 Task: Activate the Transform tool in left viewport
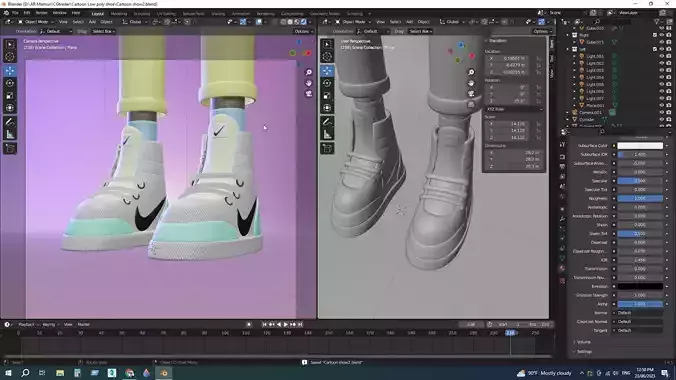click(10, 108)
